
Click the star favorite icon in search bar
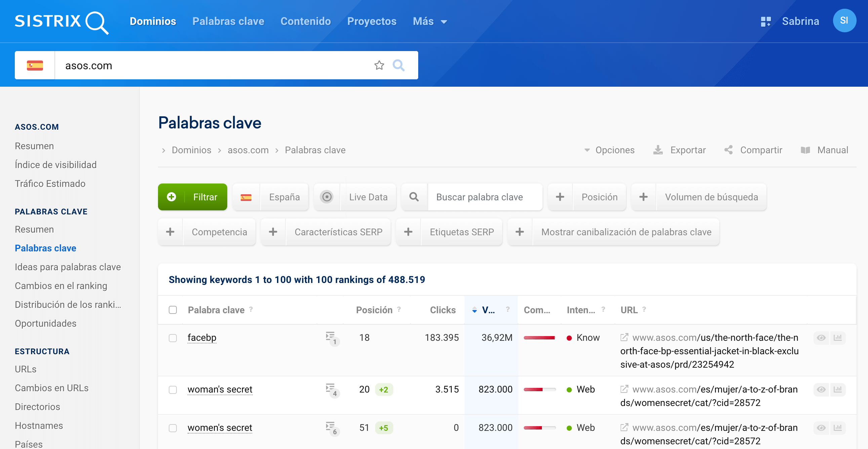379,65
